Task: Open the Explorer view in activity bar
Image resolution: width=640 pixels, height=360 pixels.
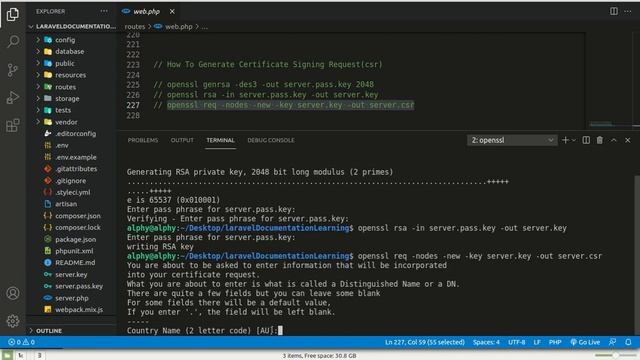Action: [13, 14]
